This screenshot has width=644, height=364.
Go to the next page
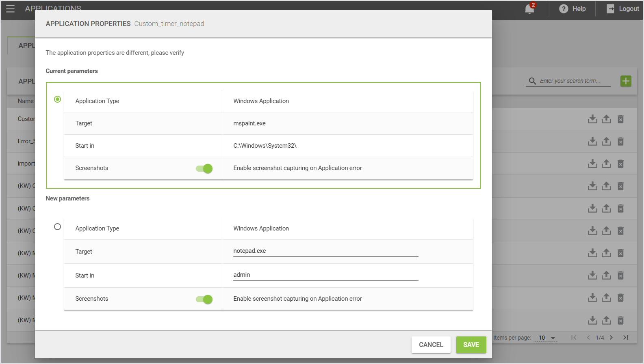611,338
